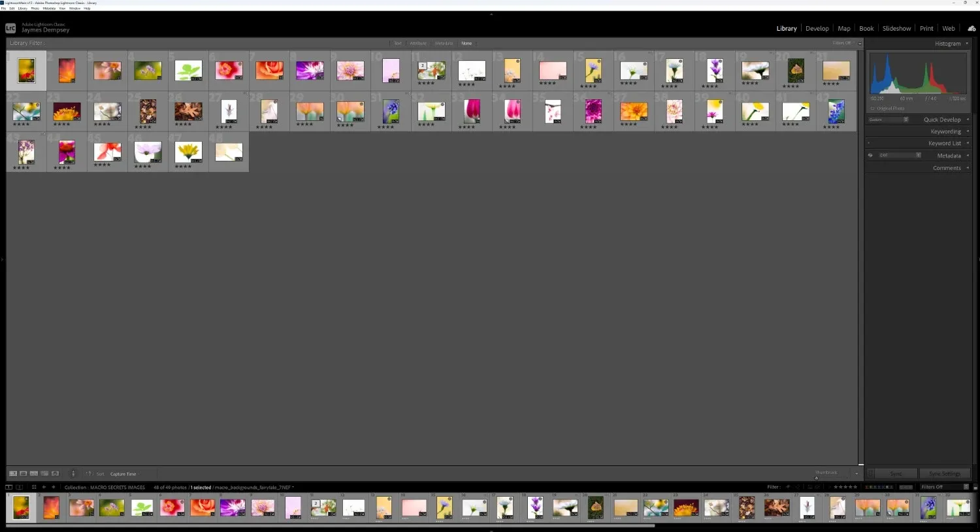Click the Sync Settings button
The width and height of the screenshot is (980, 532).
click(944, 473)
